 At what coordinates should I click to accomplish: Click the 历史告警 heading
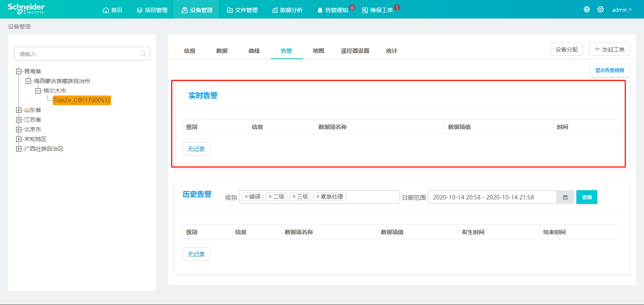coord(197,194)
